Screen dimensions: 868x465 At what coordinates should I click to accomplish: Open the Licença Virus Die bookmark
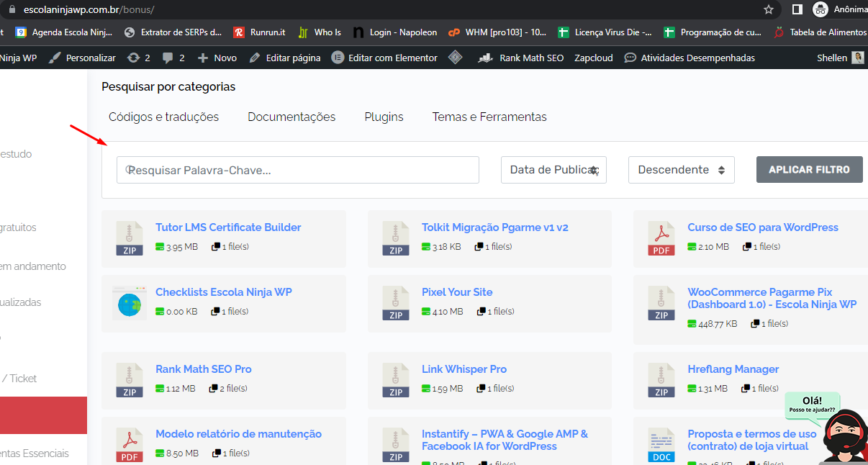click(605, 32)
